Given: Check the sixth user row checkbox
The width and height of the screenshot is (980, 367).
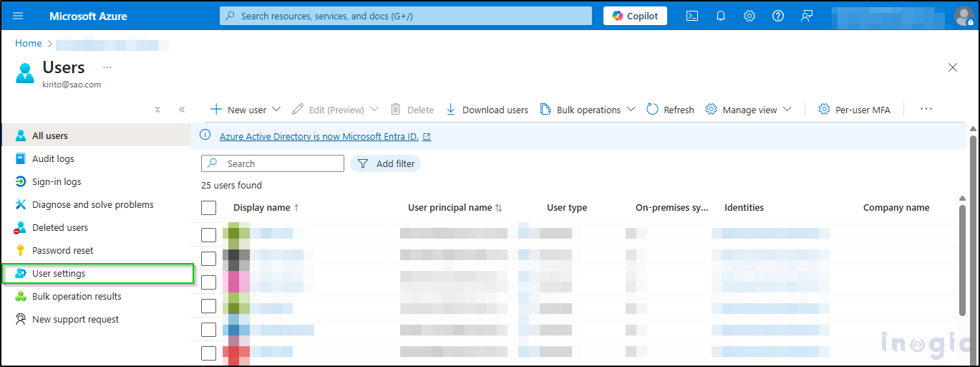Looking at the screenshot, I should click(x=209, y=353).
